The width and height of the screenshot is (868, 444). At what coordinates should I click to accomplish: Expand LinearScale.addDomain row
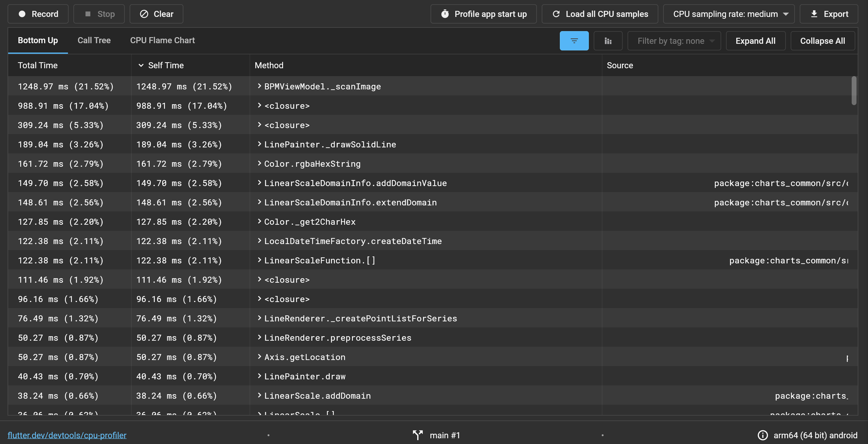[260, 395]
